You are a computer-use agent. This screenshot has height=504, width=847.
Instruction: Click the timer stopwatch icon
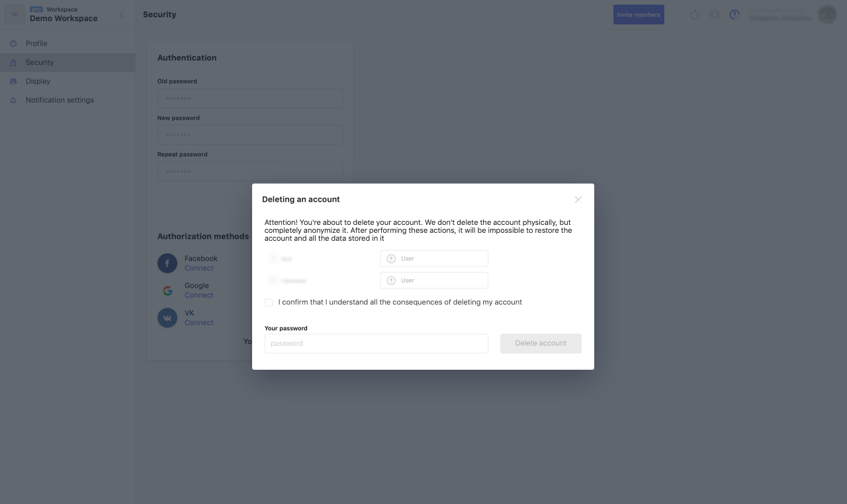695,15
